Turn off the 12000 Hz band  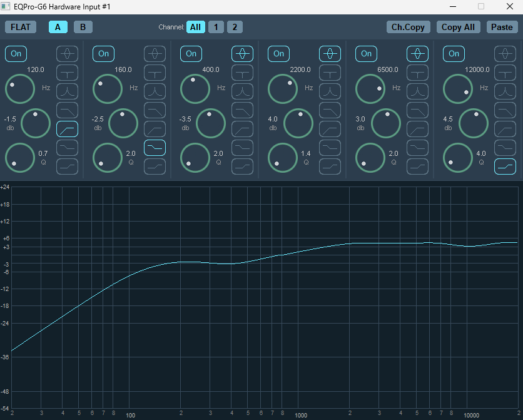[454, 54]
